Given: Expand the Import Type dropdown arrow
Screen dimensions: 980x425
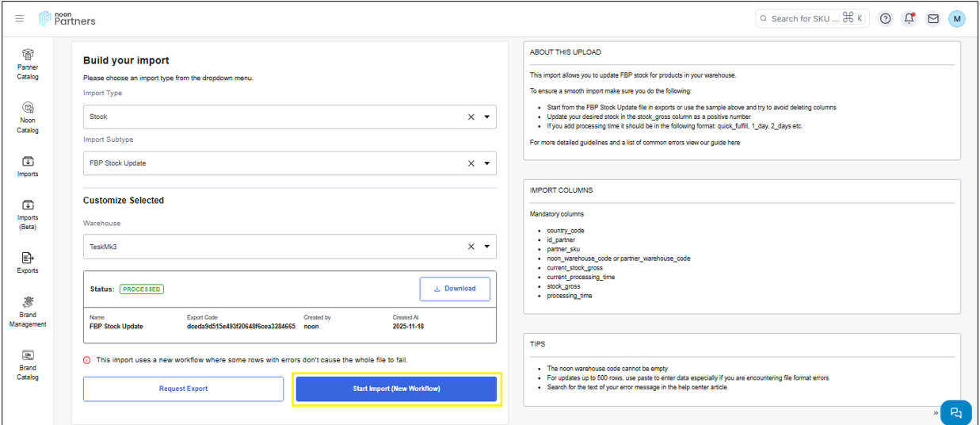Looking at the screenshot, I should coord(486,117).
